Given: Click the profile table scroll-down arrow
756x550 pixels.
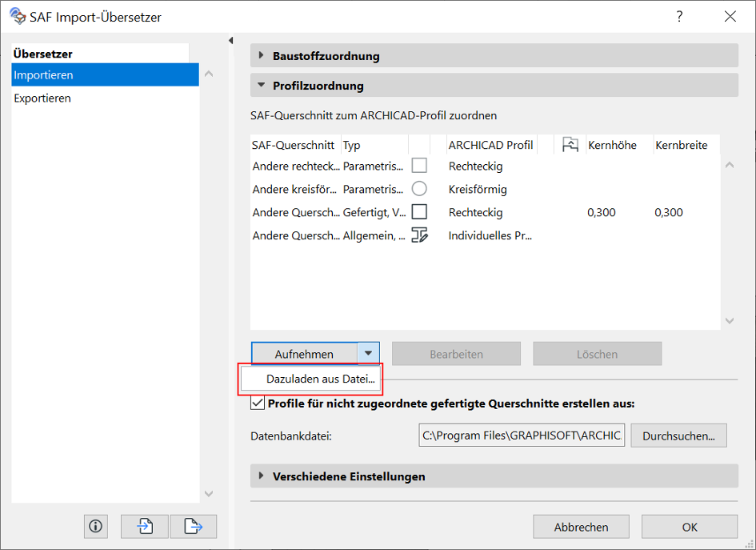Looking at the screenshot, I should point(730,320).
